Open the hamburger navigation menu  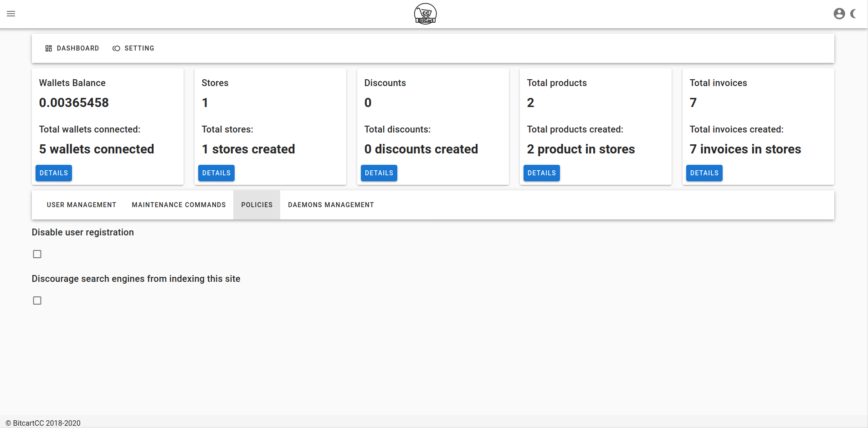coord(11,14)
